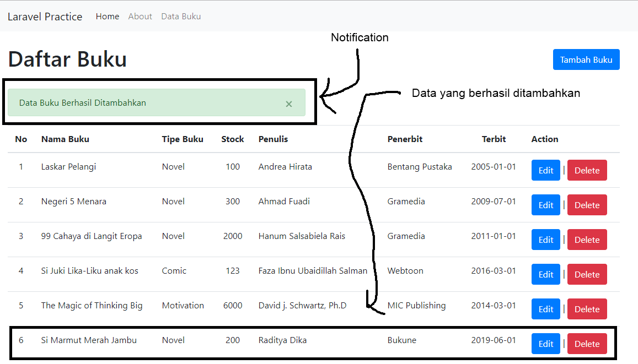Screen dimensions: 638x364
Task: Click the Laravel Practice brand link
Action: pyautogui.click(x=45, y=16)
